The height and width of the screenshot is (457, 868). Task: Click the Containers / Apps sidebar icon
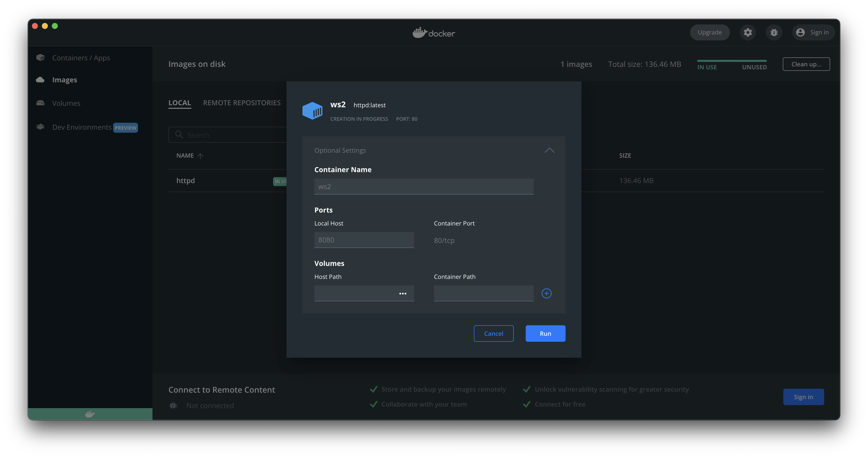pos(40,58)
